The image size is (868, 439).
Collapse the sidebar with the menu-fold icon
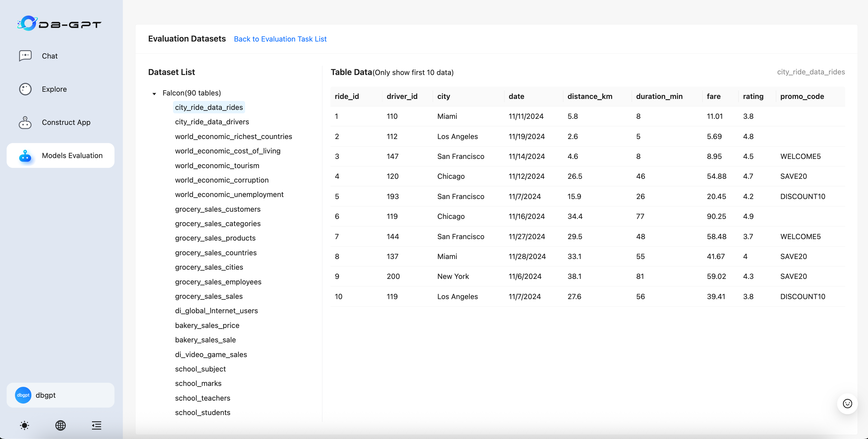(x=97, y=425)
